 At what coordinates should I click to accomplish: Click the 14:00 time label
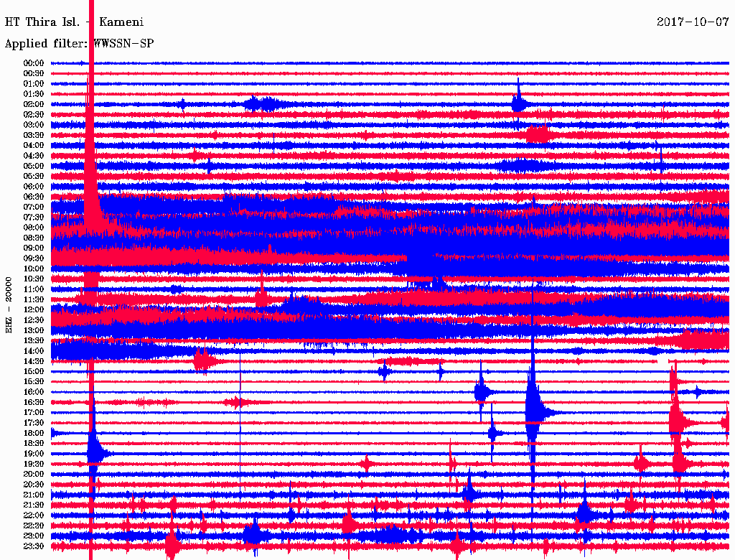[34, 351]
